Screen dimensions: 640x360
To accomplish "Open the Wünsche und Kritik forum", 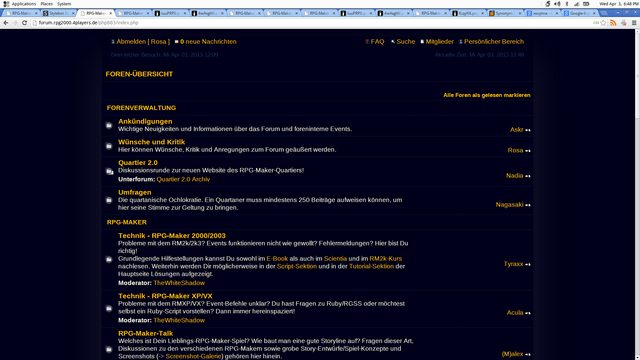I will coord(151,142).
